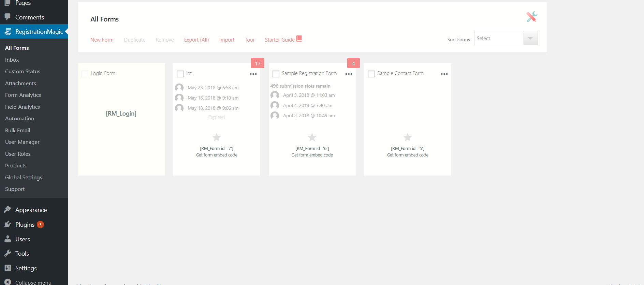Click the star icon on int form
This screenshot has width=644, height=285.
pos(216,137)
